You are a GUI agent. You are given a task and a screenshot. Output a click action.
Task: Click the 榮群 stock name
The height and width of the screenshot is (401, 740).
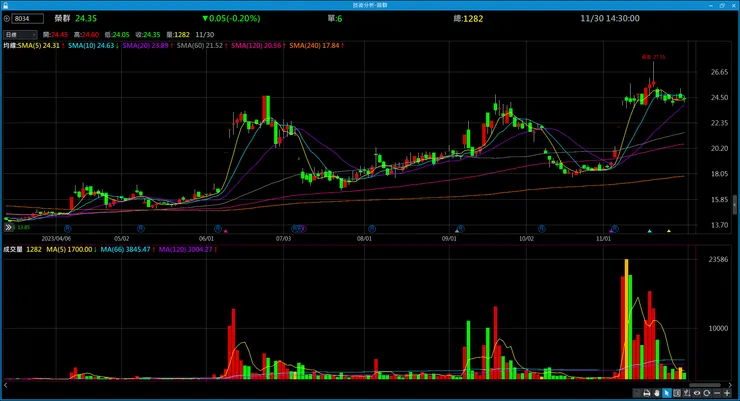62,18
